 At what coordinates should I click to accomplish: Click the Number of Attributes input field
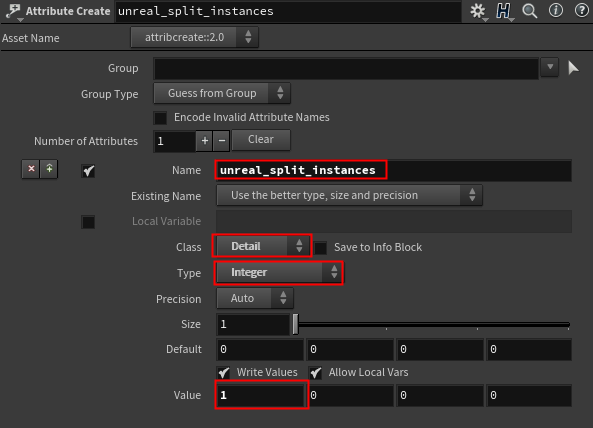click(x=174, y=141)
